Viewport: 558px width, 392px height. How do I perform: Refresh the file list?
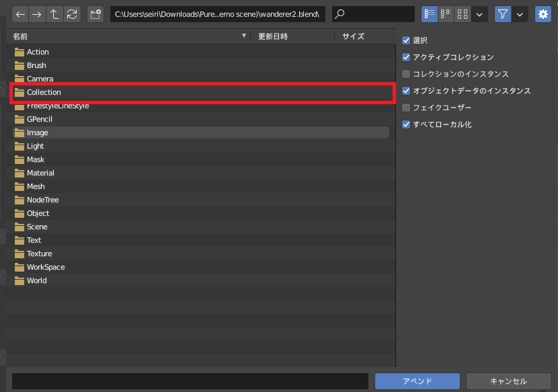[72, 13]
